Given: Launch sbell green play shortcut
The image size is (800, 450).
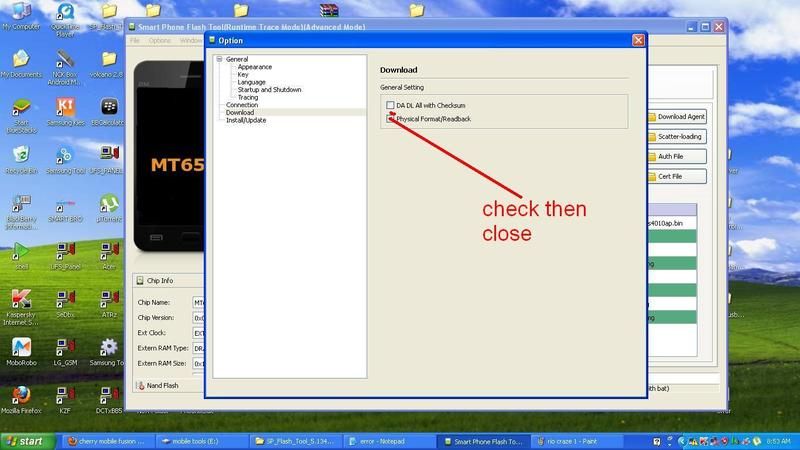Looking at the screenshot, I should point(21,256).
